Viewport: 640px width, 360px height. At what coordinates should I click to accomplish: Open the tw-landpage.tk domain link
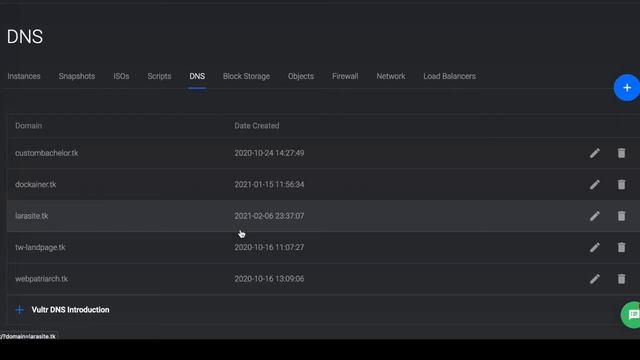40,247
